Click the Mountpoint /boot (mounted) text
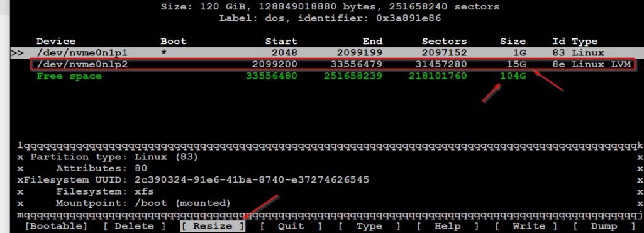The height and width of the screenshot is (233, 644). pos(143,203)
